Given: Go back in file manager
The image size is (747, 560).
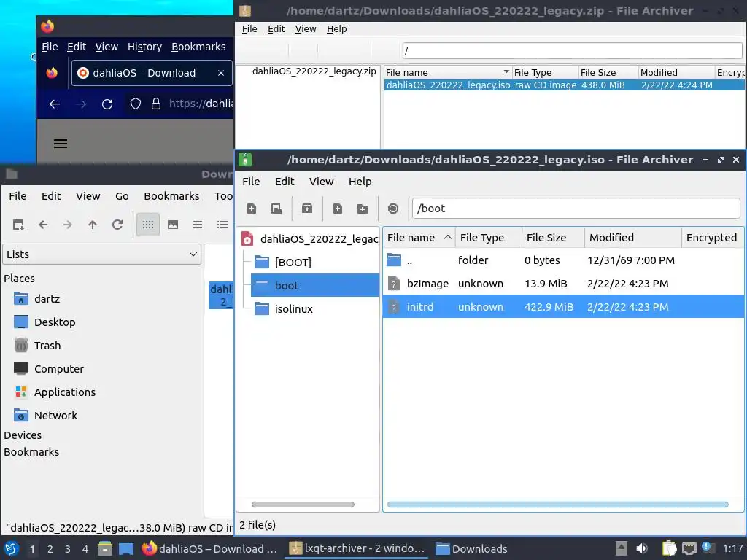Looking at the screenshot, I should [43, 225].
